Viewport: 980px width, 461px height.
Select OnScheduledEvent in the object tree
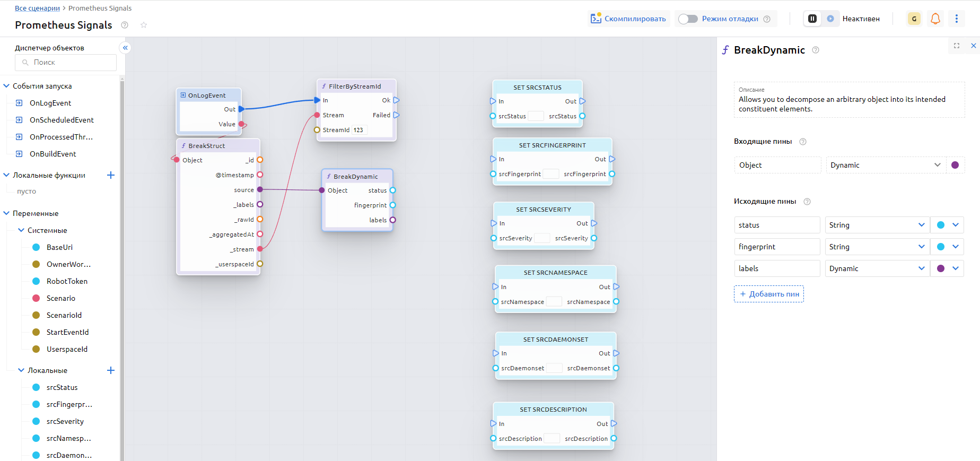[x=62, y=120]
